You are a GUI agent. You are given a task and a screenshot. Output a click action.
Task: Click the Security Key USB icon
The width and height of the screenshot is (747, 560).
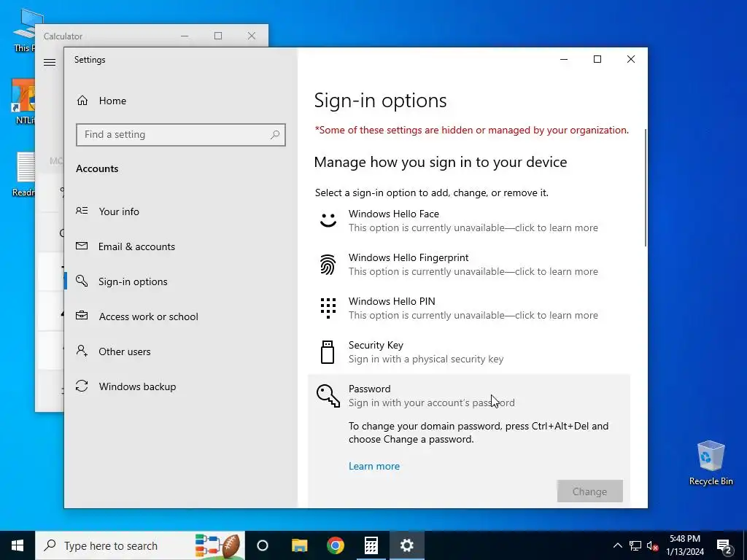coord(328,352)
